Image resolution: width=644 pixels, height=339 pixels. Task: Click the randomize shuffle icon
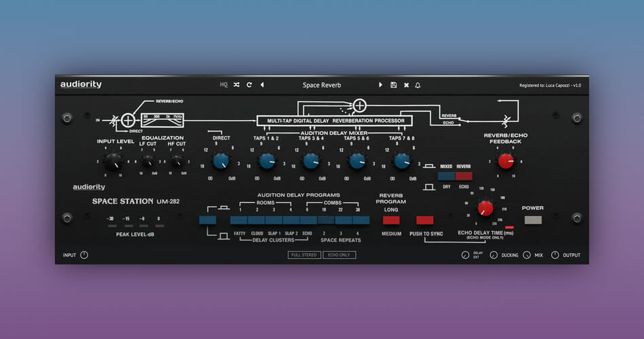(x=236, y=85)
